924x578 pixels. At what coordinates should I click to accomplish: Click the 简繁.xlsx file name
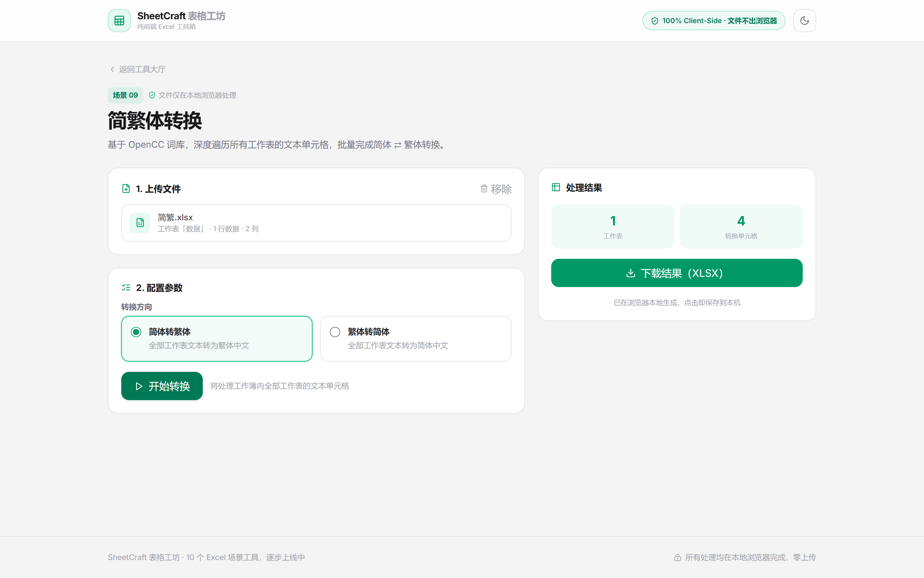[175, 217]
